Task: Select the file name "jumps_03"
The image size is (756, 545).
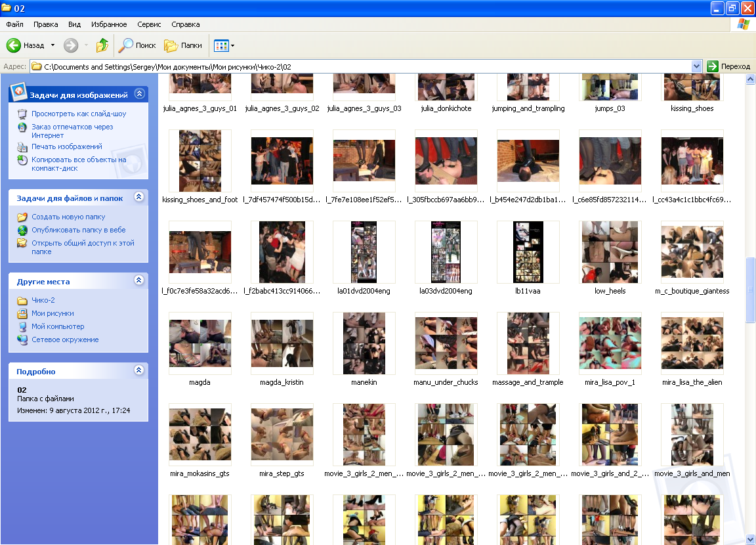Action: click(x=610, y=108)
